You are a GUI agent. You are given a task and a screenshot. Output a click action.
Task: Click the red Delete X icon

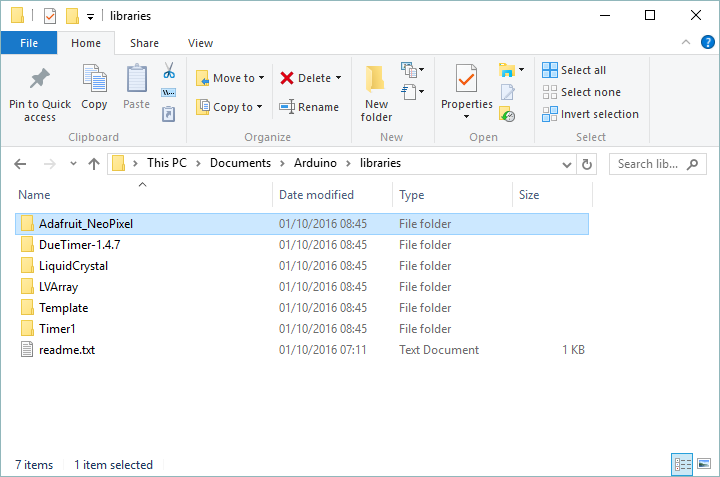287,78
